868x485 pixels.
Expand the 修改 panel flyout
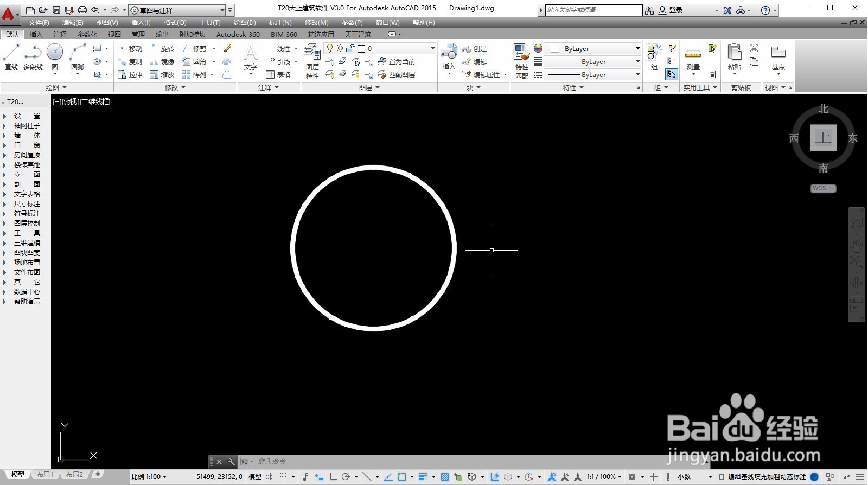[175, 87]
